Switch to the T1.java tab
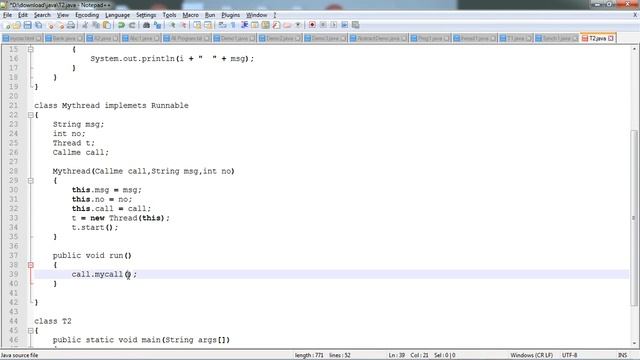 point(515,38)
